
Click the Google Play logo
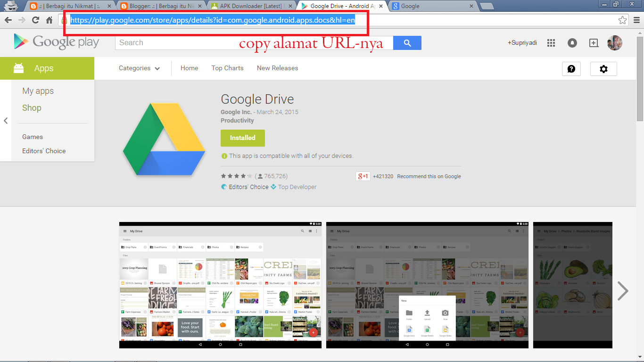click(57, 42)
